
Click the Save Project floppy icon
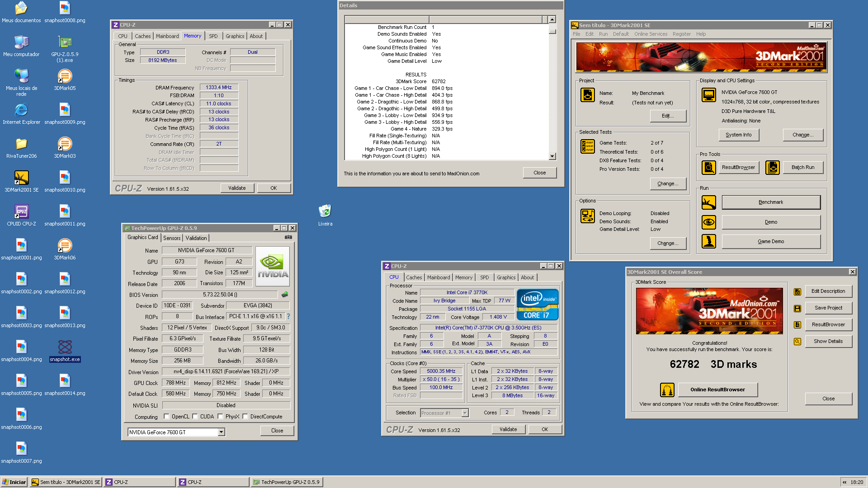pyautogui.click(x=797, y=309)
